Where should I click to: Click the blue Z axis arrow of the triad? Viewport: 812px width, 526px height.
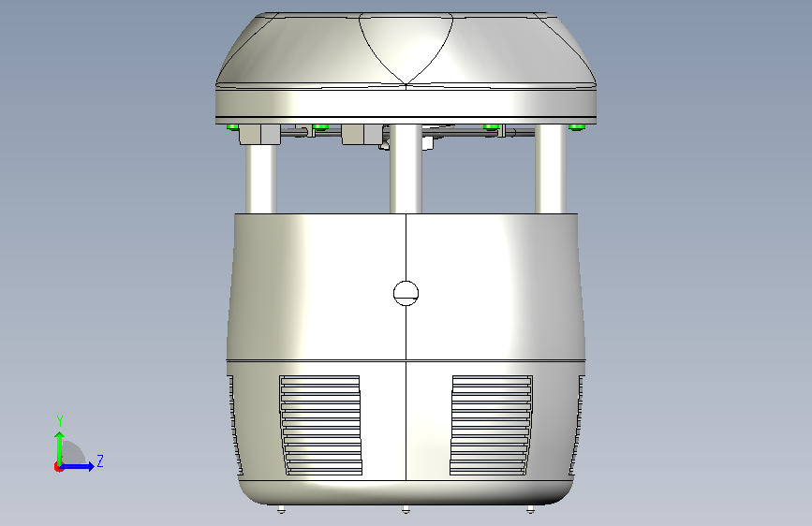point(78,466)
